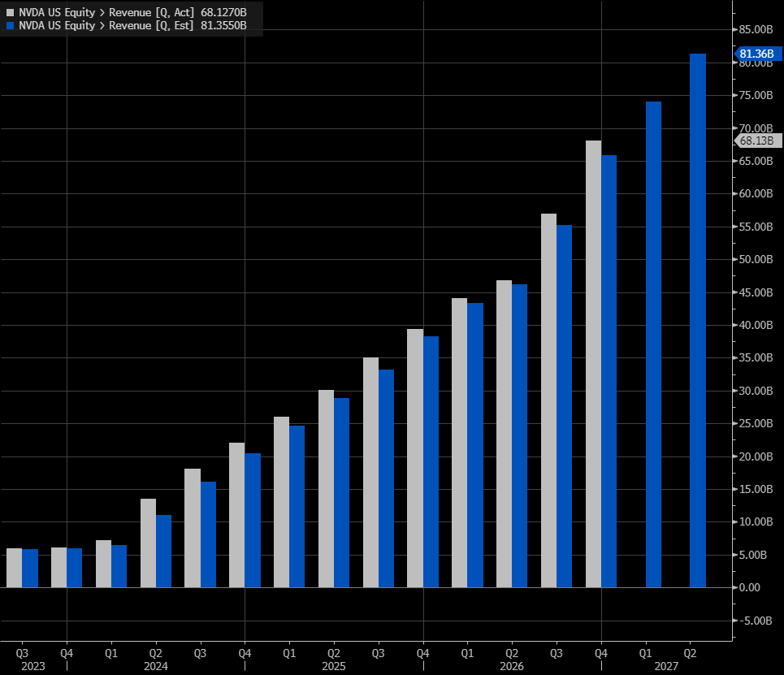Viewport: 784px width, 675px height.
Task: Click the 45.00B y-axis label
Action: (x=756, y=292)
